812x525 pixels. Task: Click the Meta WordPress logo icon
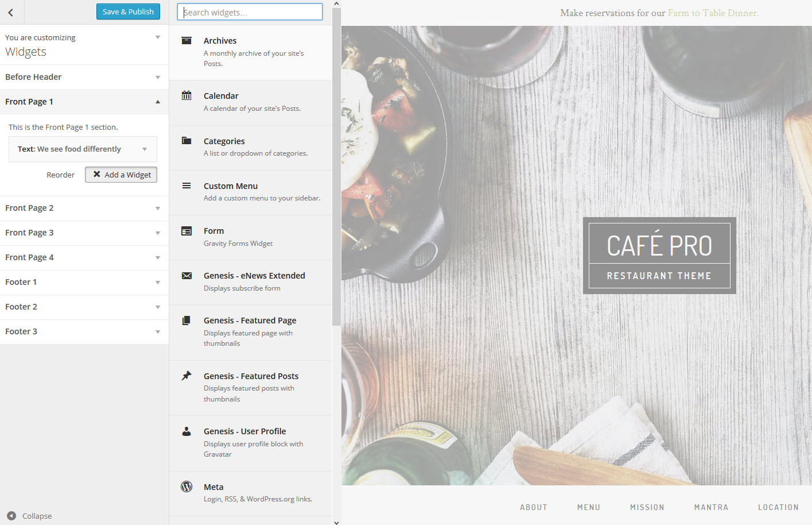187,487
